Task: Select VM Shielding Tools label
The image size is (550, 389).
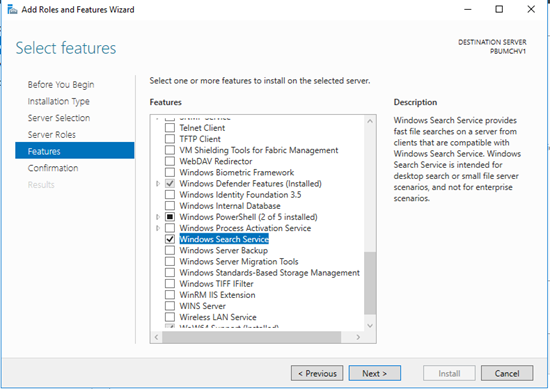Action: coord(259,150)
